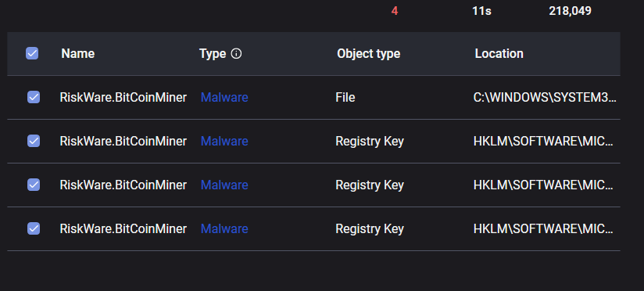The width and height of the screenshot is (644, 291).
Task: Select RiskWare.BitCoinMiner name in the File row
Action: click(123, 98)
